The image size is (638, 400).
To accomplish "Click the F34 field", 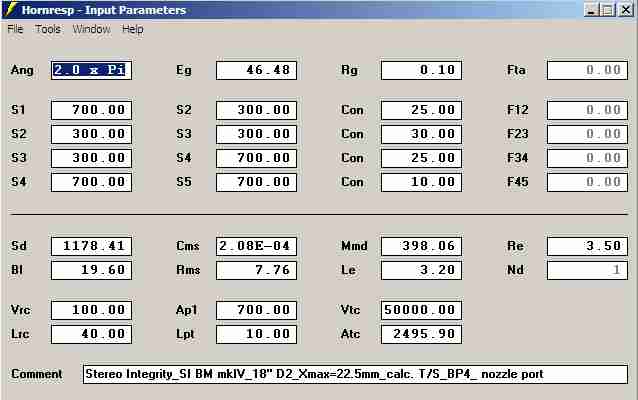I will [587, 158].
